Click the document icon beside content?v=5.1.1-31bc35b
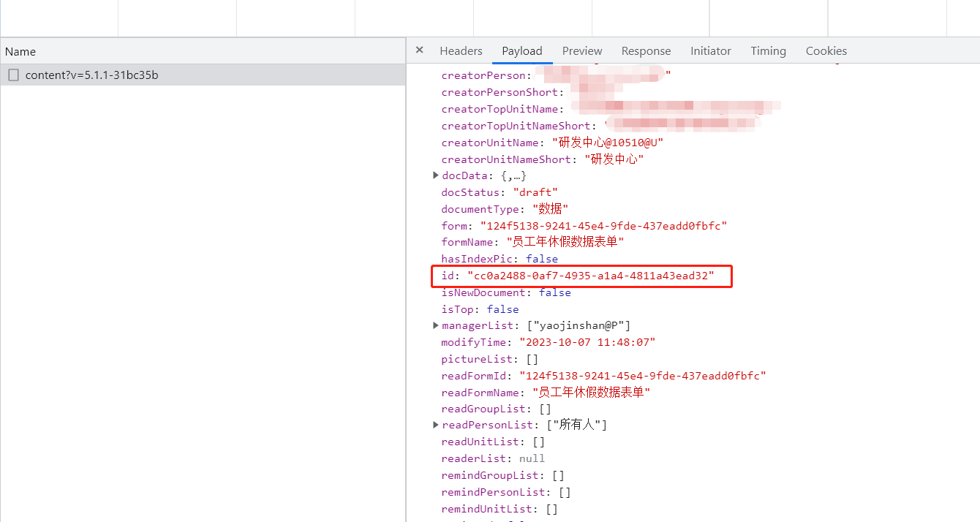This screenshot has width=980, height=522. tap(13, 75)
